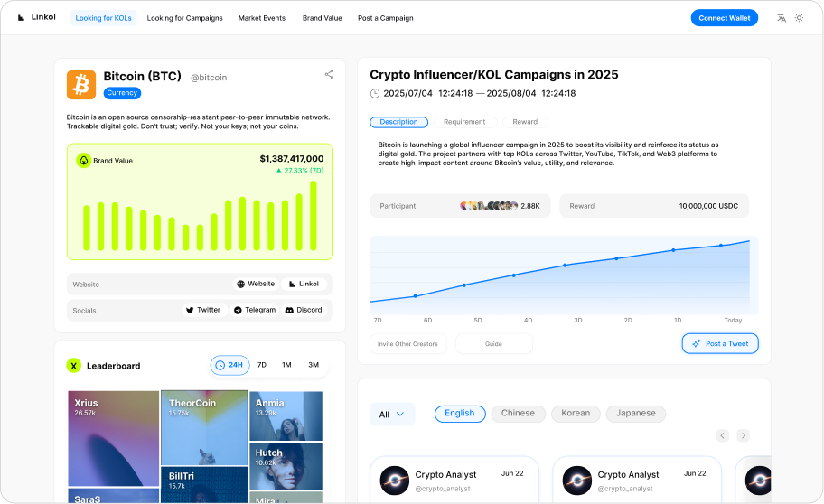Click the clock icon by campaign dates
The height and width of the screenshot is (504, 824).
[x=375, y=94]
